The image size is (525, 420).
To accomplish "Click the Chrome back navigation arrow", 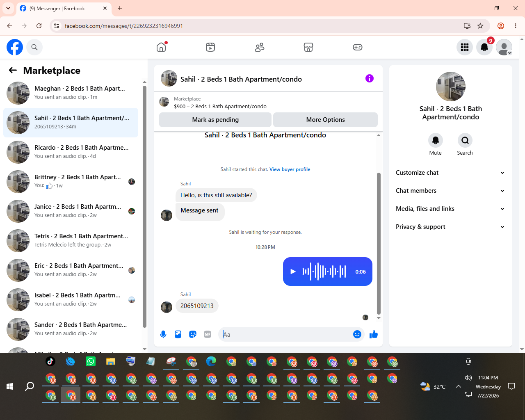I will point(9,26).
